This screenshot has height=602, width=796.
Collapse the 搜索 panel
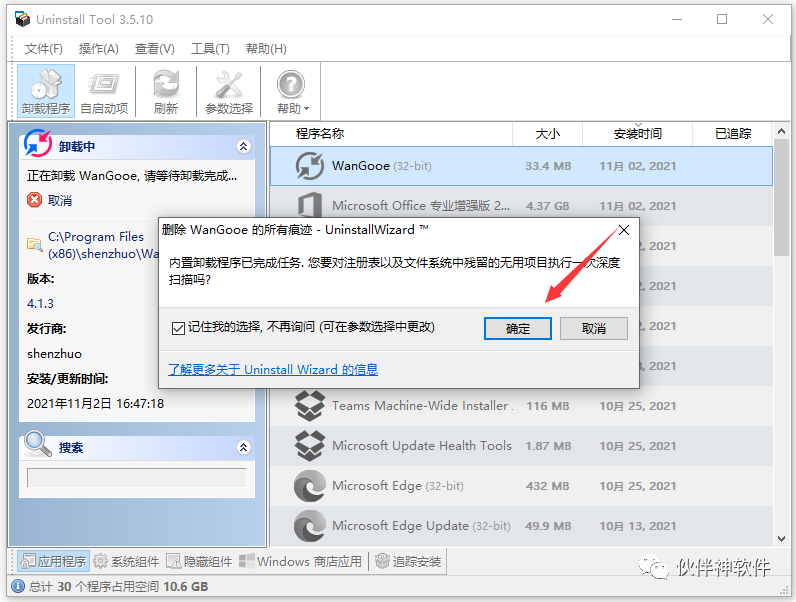coord(243,447)
